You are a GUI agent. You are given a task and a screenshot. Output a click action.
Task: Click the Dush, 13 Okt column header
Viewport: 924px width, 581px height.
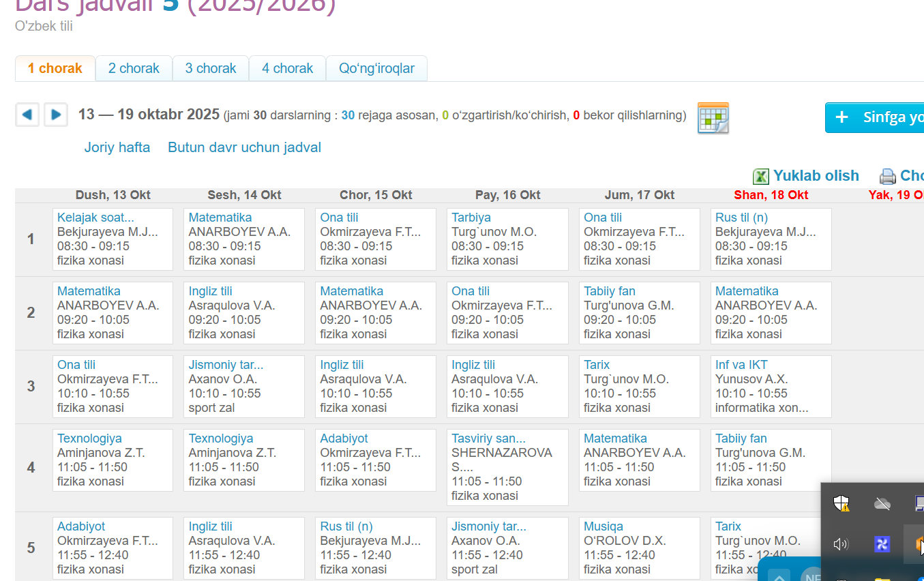(113, 195)
